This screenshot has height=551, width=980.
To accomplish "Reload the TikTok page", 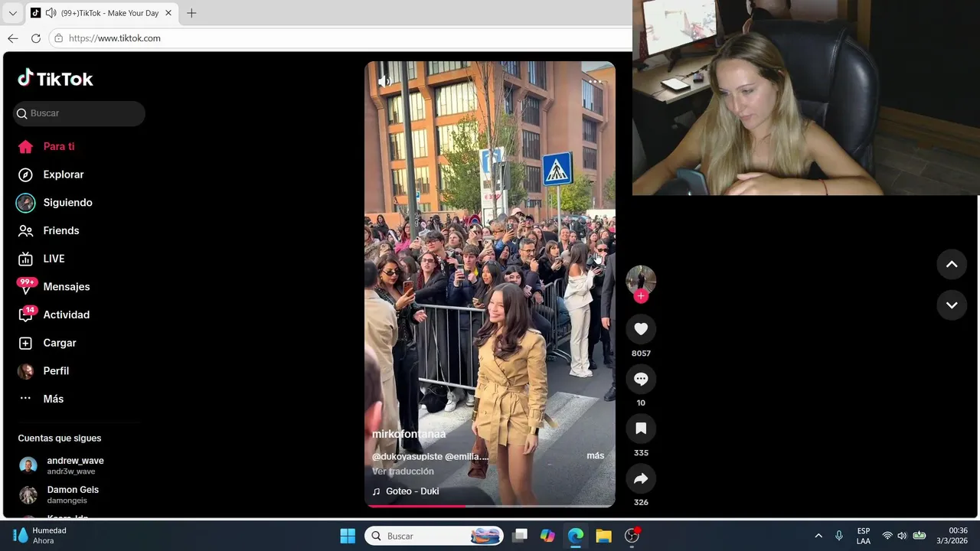I will click(x=35, y=38).
